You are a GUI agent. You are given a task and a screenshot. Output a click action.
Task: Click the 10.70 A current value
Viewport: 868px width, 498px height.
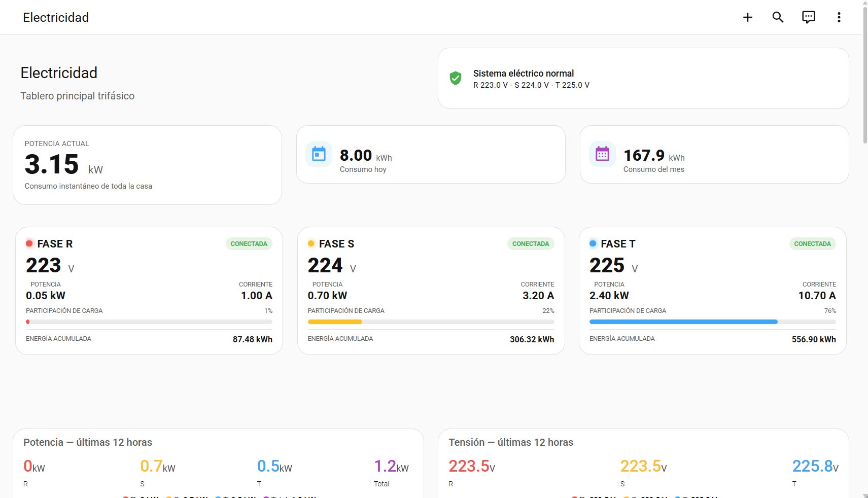[817, 296]
